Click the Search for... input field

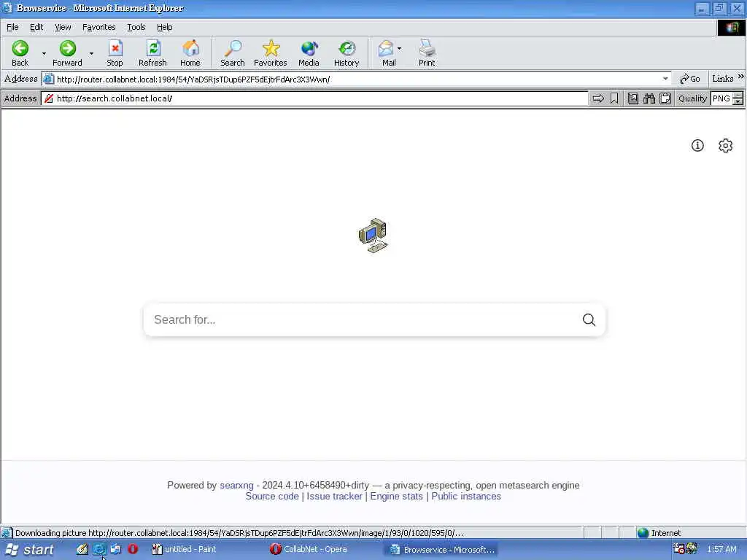coord(365,320)
